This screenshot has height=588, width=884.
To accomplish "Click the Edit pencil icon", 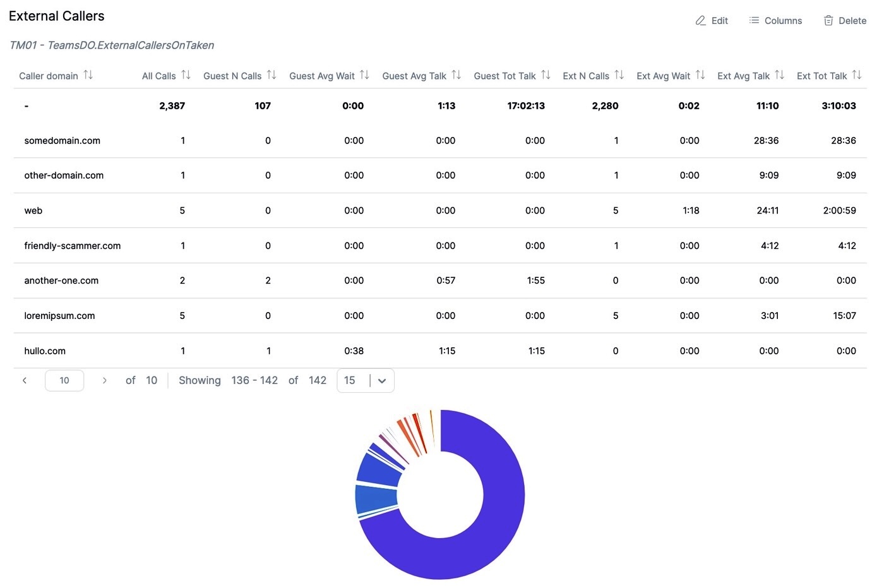I will point(700,21).
